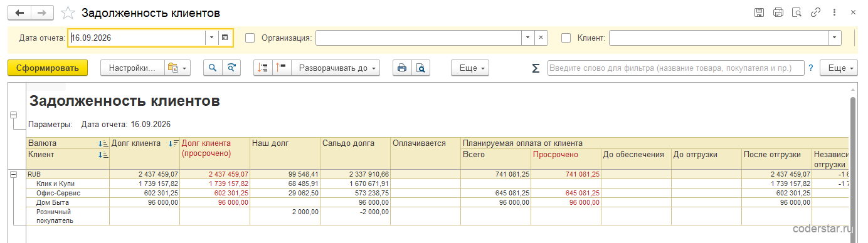
Task: Click the 2 000,00 Наш долг value
Action: [x=305, y=212]
